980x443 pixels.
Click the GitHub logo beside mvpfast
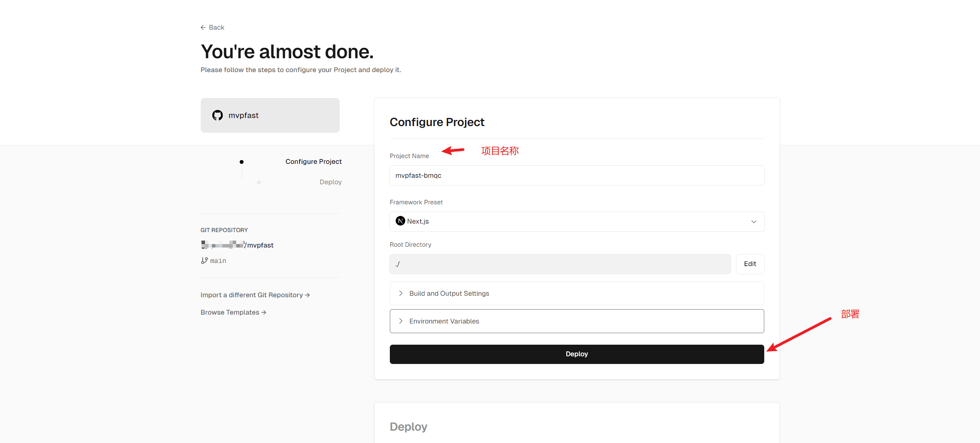point(217,115)
